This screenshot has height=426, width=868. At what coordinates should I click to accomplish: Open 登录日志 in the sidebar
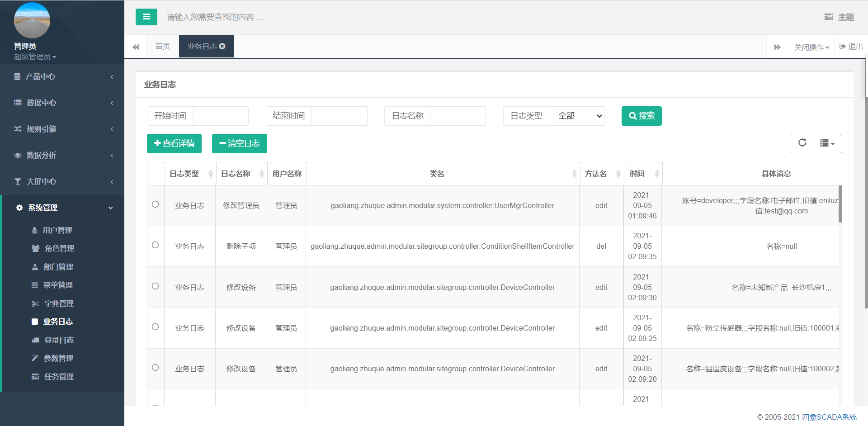coord(59,340)
